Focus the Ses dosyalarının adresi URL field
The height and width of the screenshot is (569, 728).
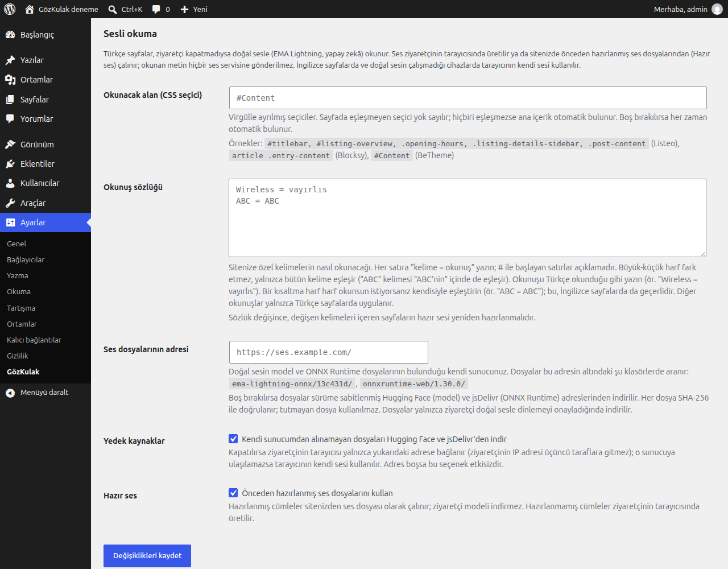pyautogui.click(x=329, y=352)
